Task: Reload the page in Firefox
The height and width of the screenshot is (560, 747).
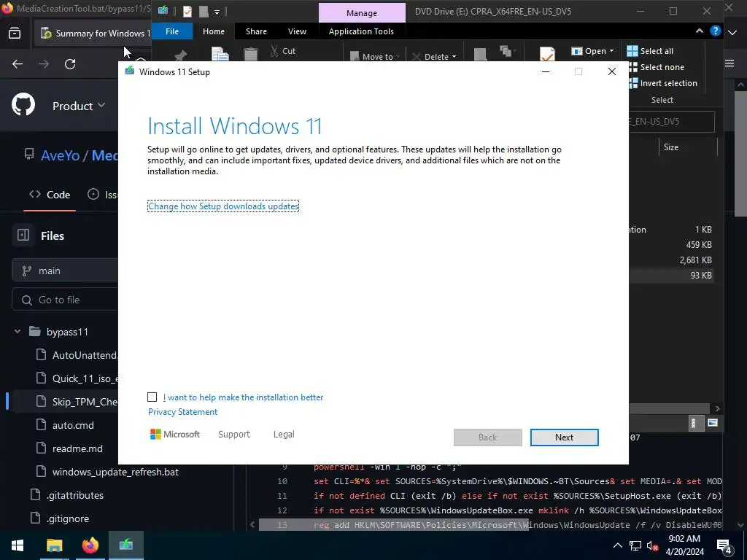Action: 70,64
